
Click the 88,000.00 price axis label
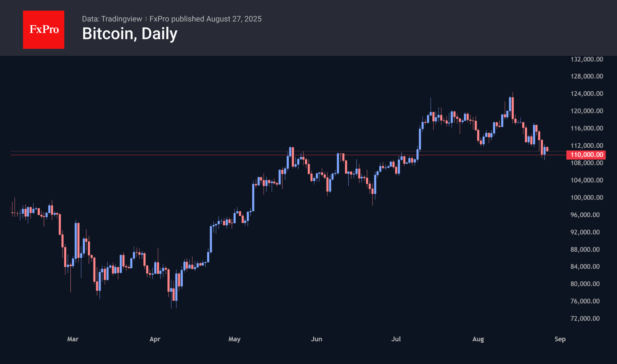pyautogui.click(x=585, y=250)
